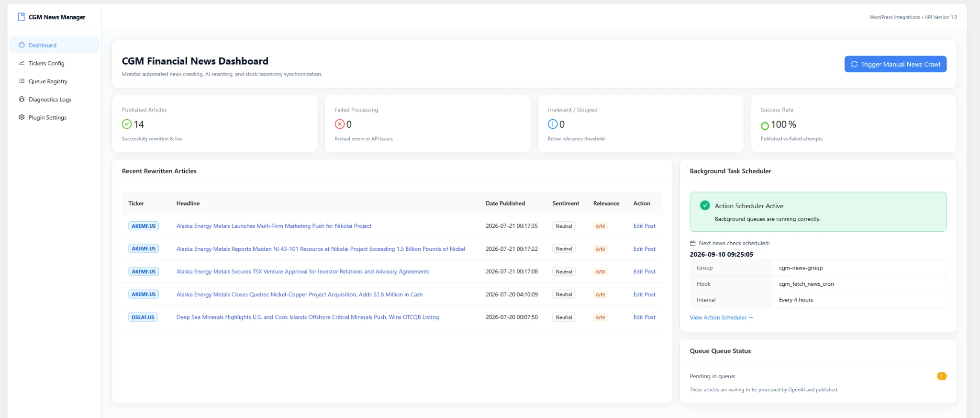Click date 2026-07-20 04:10:09
Viewport: 980px width, 418px height.
point(512,294)
